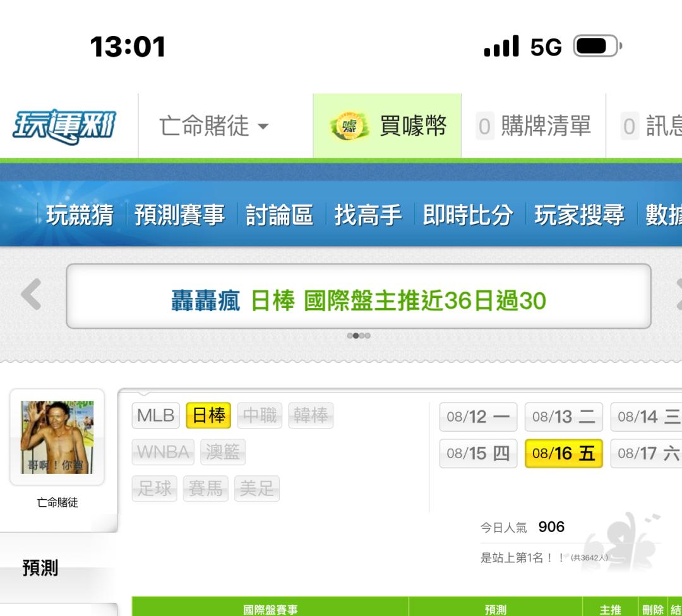Go to 預測賽事 menu item
Image resolution: width=682 pixels, height=616 pixels.
click(179, 215)
